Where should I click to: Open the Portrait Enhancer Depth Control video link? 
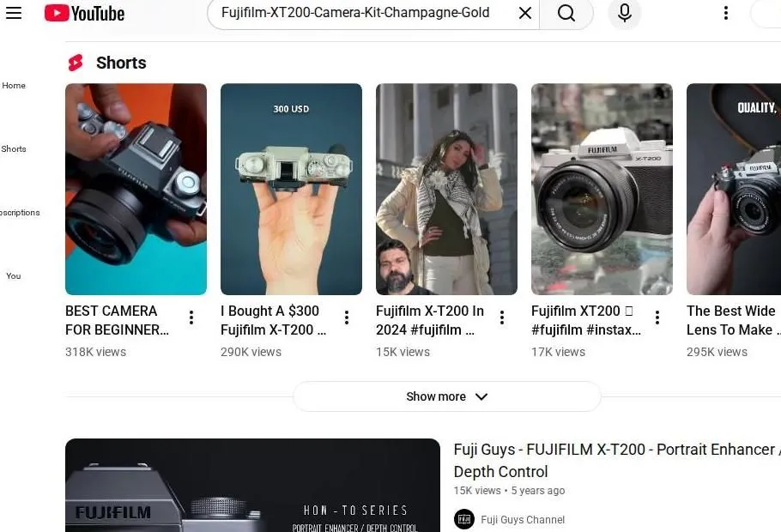pos(601,460)
